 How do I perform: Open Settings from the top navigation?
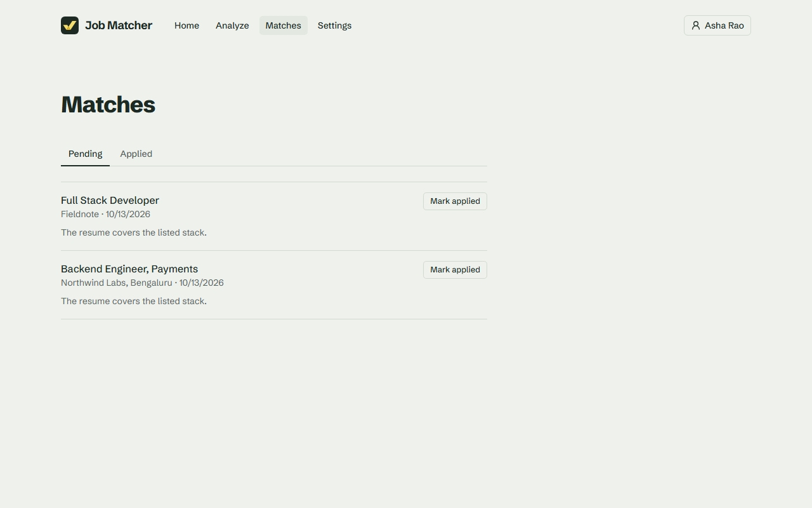click(x=334, y=25)
